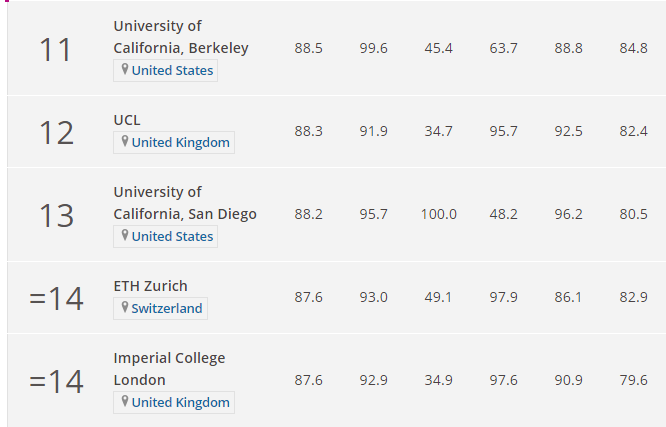Open University of California, Berkeley page

click(x=181, y=37)
